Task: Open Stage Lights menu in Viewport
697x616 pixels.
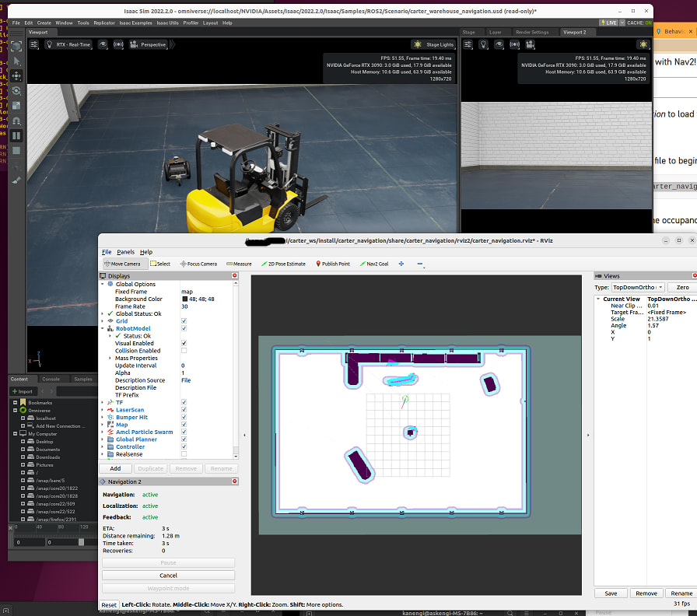Action: [433, 44]
